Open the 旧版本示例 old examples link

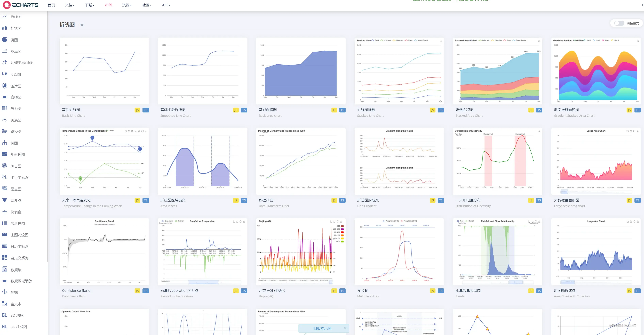pos(322,328)
